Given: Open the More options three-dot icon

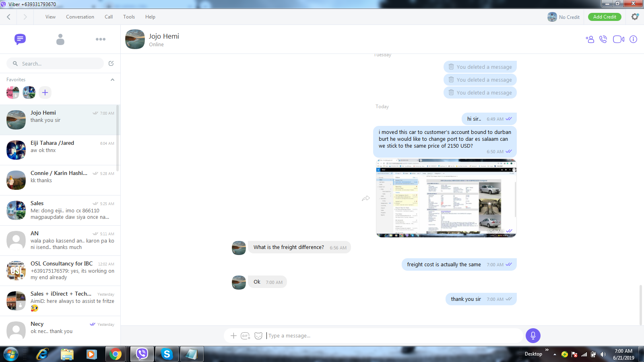Looking at the screenshot, I should point(101,39).
